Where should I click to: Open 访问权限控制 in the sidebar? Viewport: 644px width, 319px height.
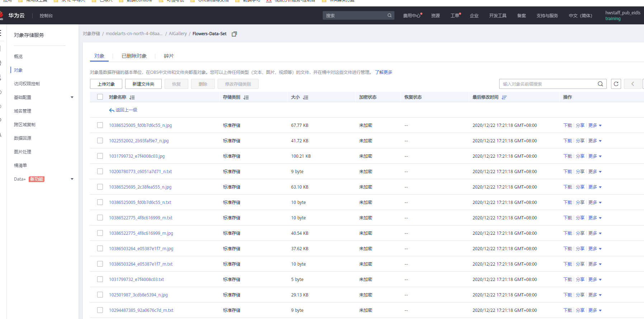27,84
